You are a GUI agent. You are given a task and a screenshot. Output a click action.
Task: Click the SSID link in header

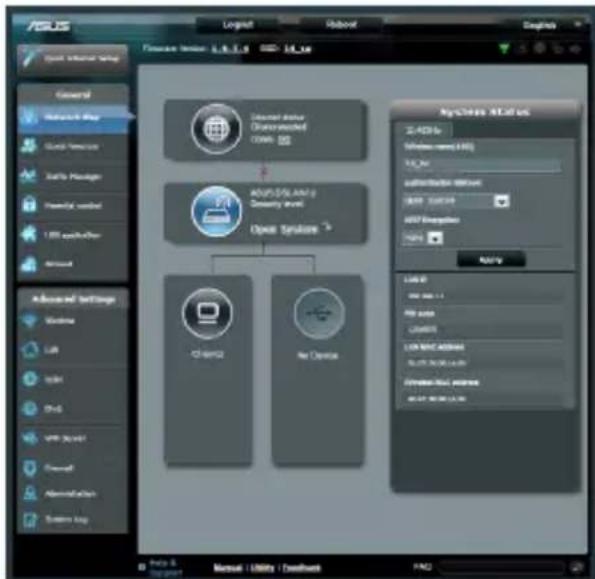298,49
